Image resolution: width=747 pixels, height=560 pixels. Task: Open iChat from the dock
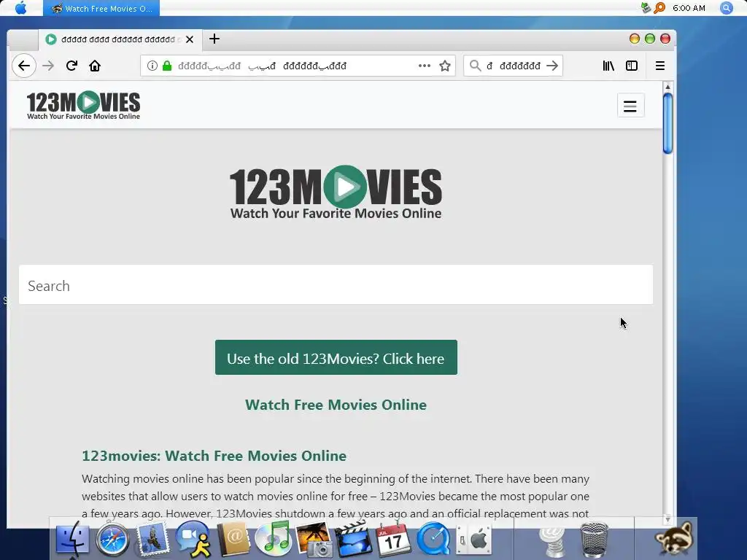click(193, 540)
